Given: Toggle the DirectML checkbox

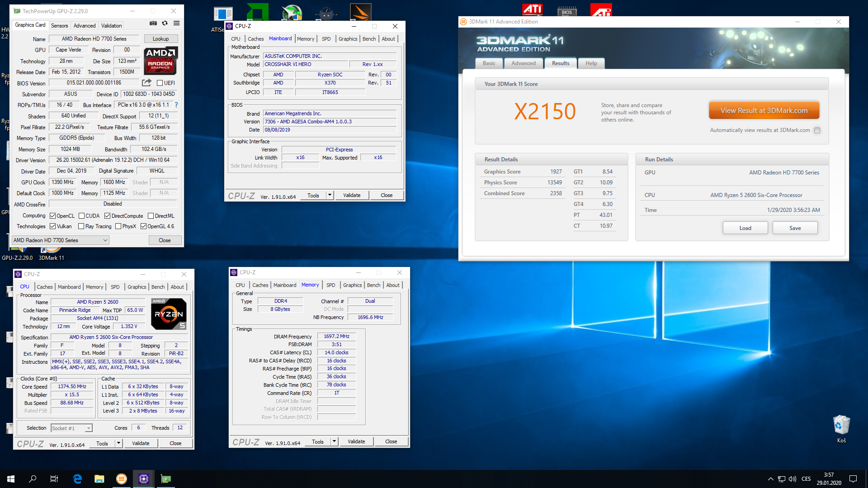Looking at the screenshot, I should pyautogui.click(x=151, y=216).
